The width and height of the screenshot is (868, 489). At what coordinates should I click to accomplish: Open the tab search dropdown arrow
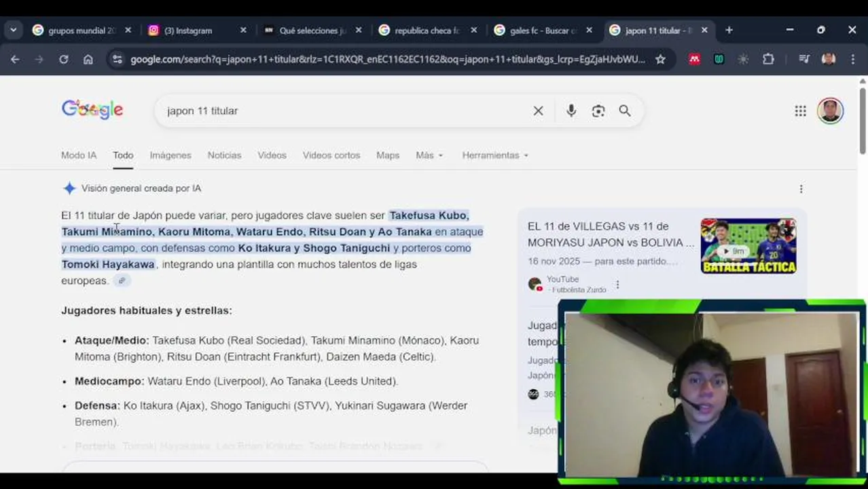(13, 31)
